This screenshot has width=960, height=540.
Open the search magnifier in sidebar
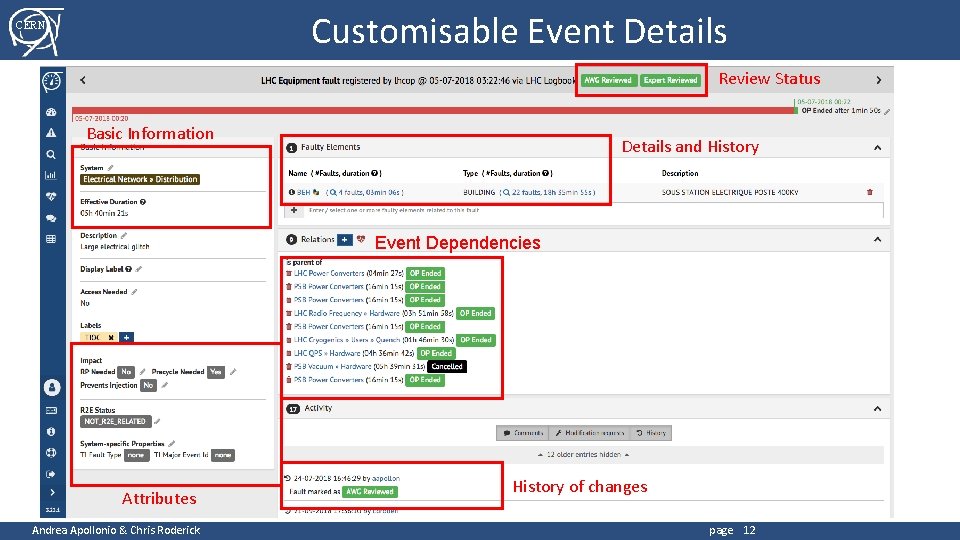(51, 154)
